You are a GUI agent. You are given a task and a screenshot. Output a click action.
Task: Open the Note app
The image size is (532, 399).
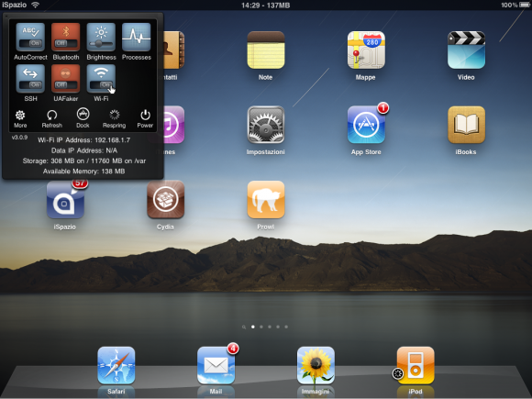[266, 50]
